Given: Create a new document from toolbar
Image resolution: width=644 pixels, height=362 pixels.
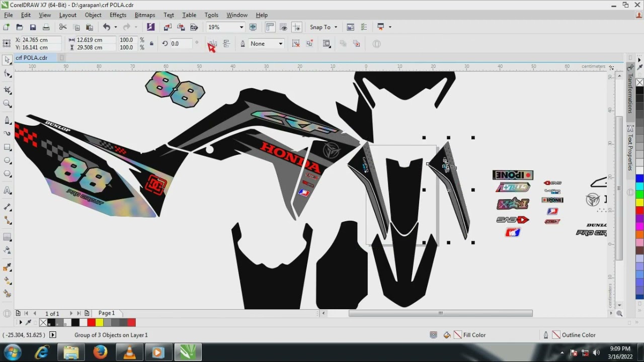Looking at the screenshot, I should tap(6, 27).
